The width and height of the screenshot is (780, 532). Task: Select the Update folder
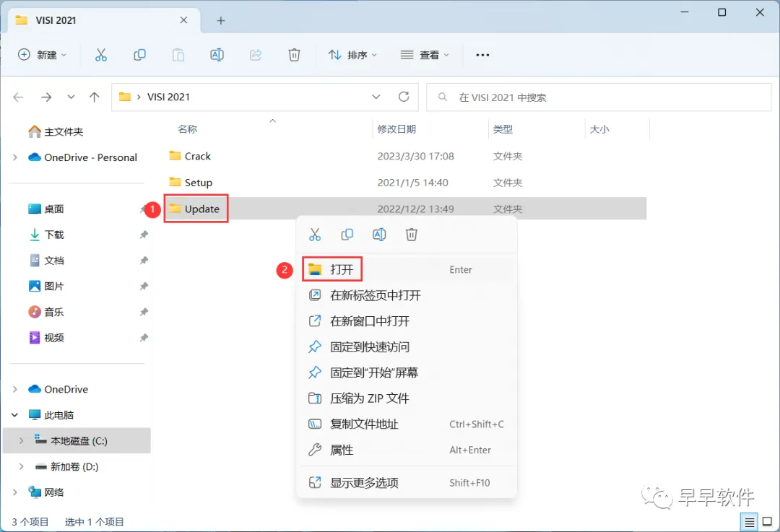pyautogui.click(x=202, y=209)
